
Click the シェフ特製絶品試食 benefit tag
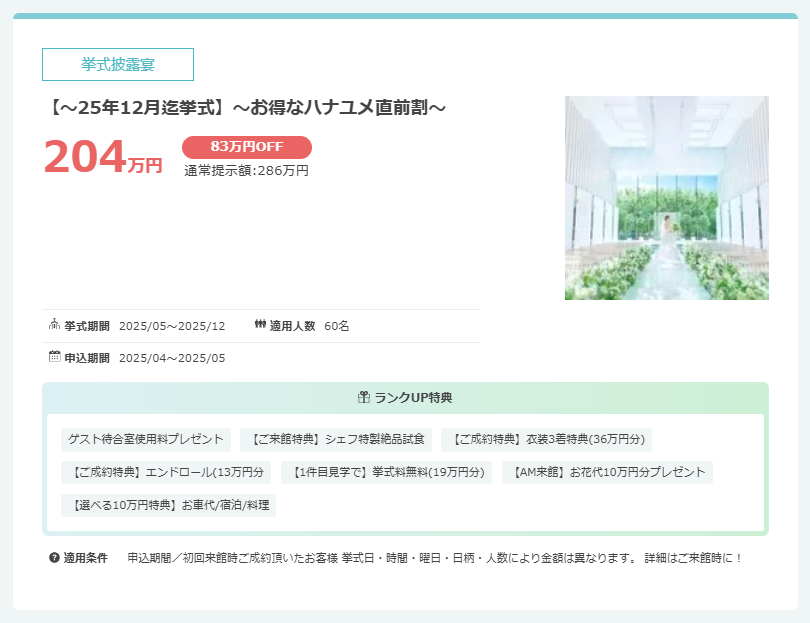(336, 439)
